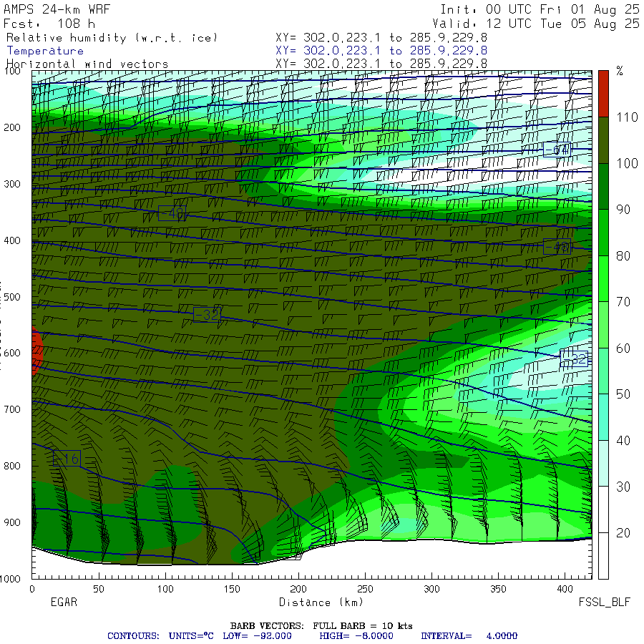The image size is (644, 644).
Task: Click the "-32" contour label at the plot's right edge
Action: 574,359
